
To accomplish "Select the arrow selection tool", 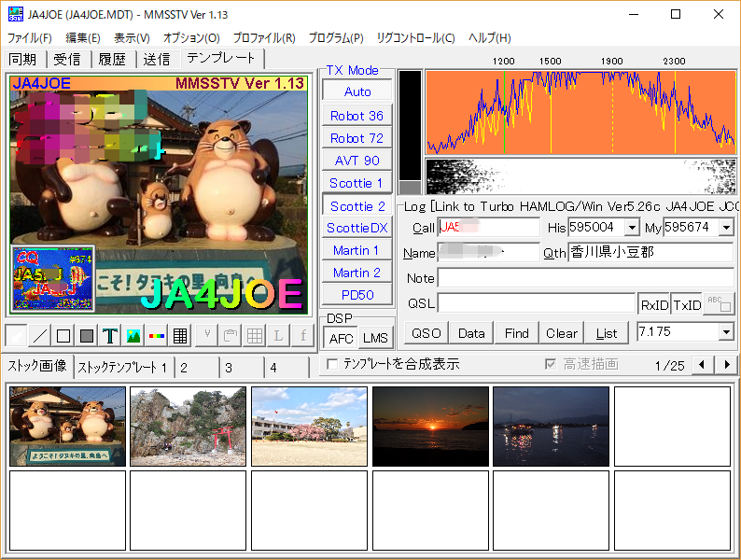I will coord(17,336).
